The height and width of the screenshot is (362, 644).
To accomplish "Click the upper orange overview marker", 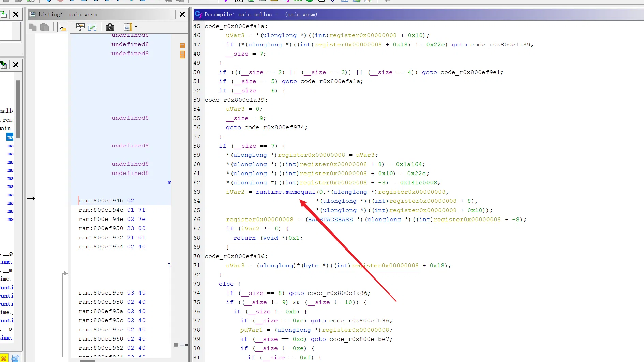I will (x=182, y=45).
